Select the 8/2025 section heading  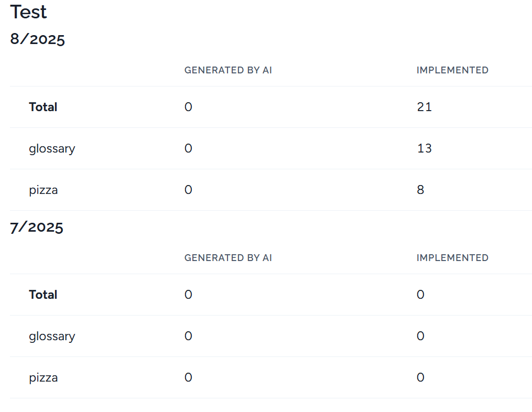point(38,39)
